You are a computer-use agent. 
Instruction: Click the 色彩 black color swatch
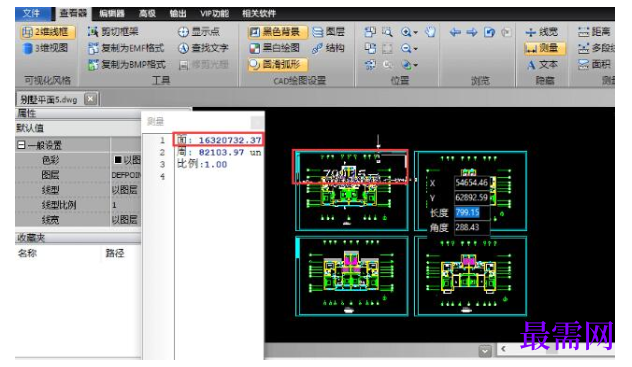pos(118,160)
